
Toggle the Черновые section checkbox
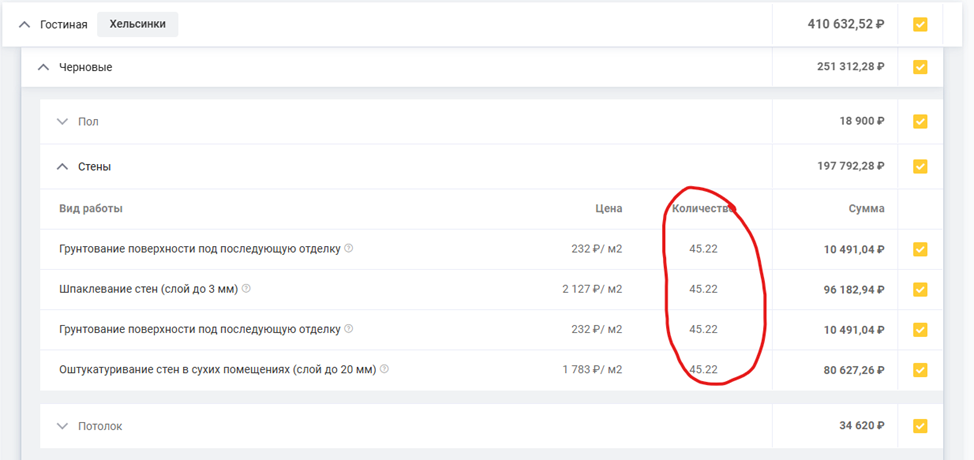coord(920,67)
